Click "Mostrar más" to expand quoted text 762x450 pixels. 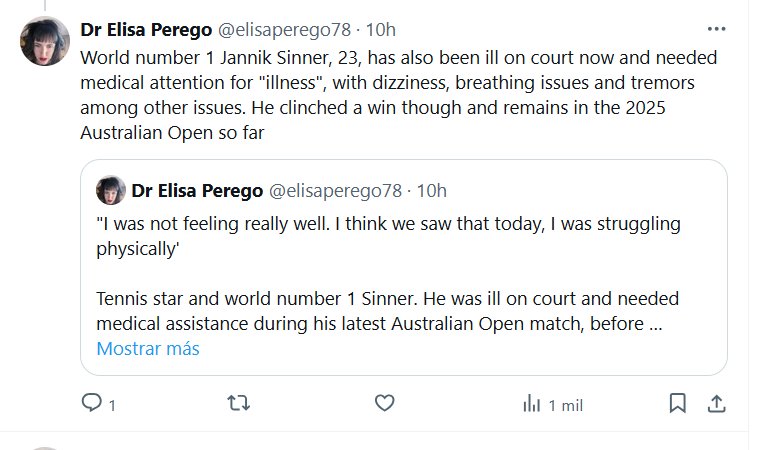[x=148, y=349]
